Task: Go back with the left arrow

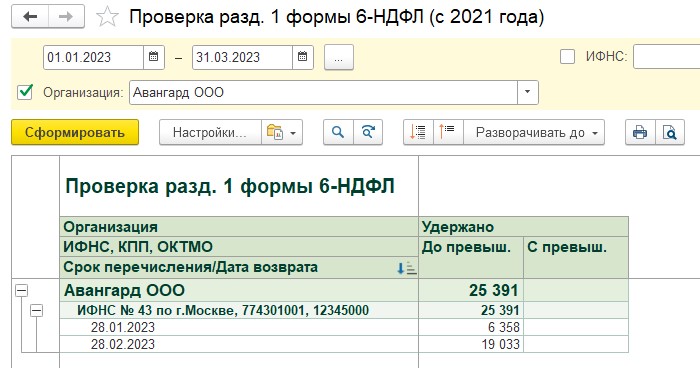Action: (30, 17)
